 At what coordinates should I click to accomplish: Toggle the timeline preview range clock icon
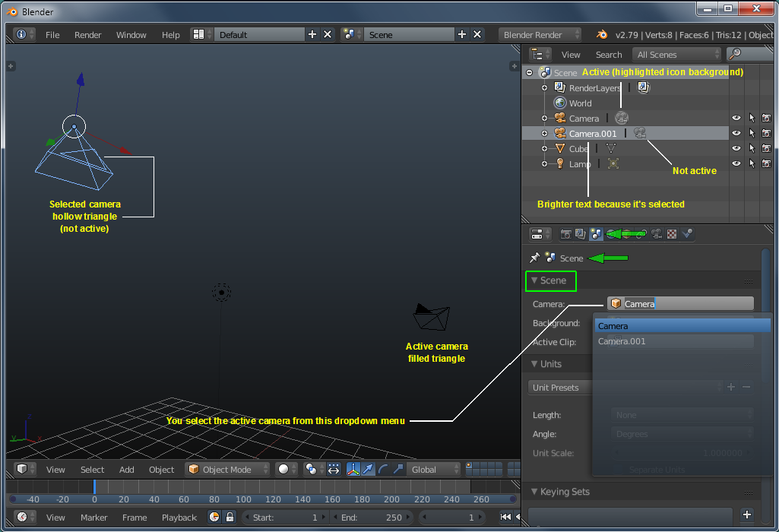(x=214, y=517)
